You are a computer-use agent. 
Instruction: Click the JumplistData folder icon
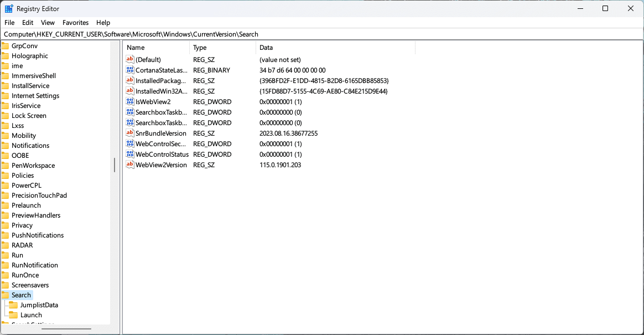[13, 305]
